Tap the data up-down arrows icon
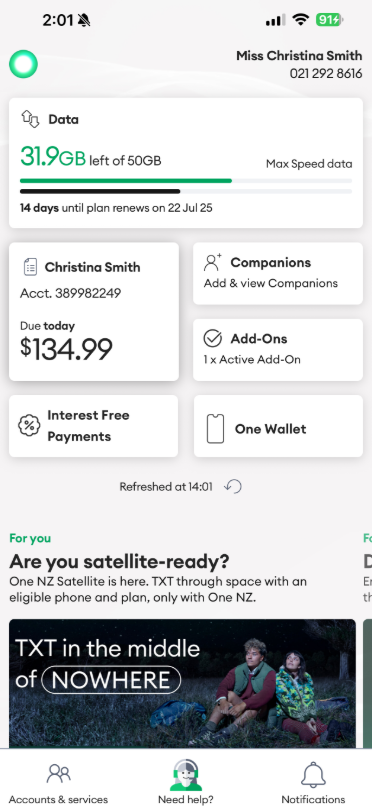Viewport: 372px width, 809px height. pos(30,119)
